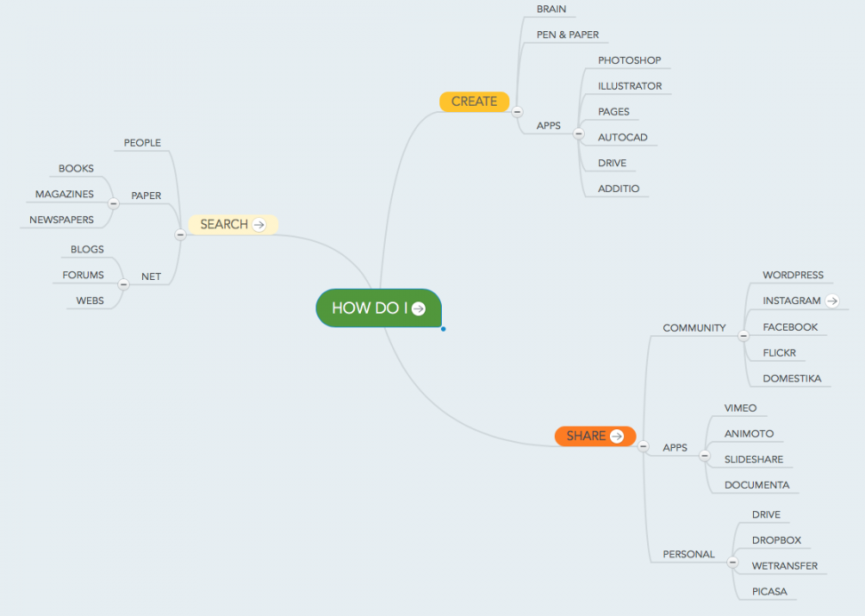Collapse the PERSONAL subtopics
The image size is (865, 616).
[x=733, y=562]
